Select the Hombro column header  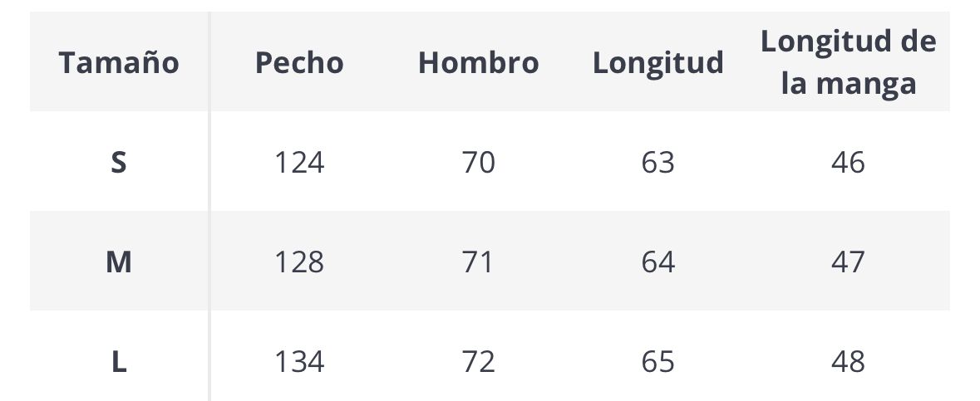478,63
